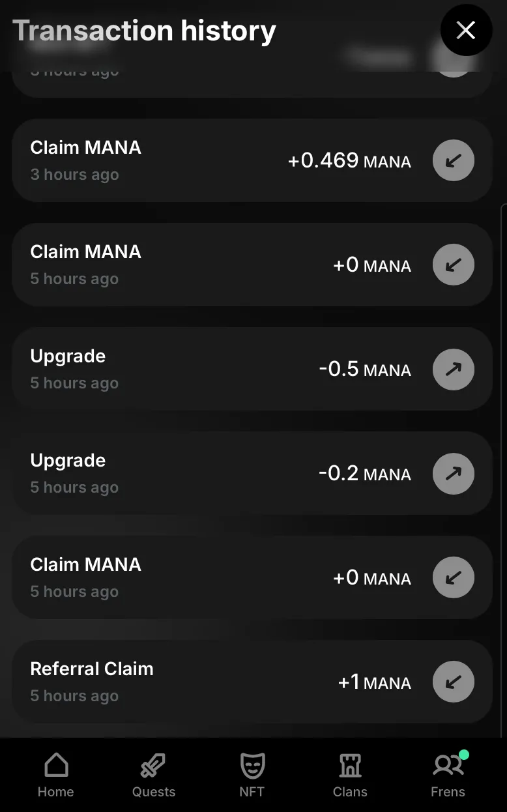Tap the incoming arrow icon on Referral Claim
Viewport: 507px width, 812px height.
click(x=454, y=682)
